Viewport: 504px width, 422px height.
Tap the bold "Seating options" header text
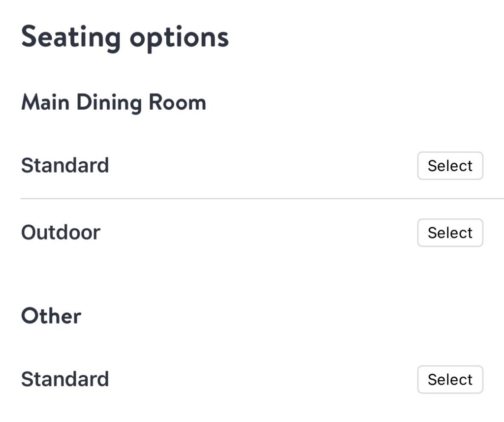click(x=125, y=37)
